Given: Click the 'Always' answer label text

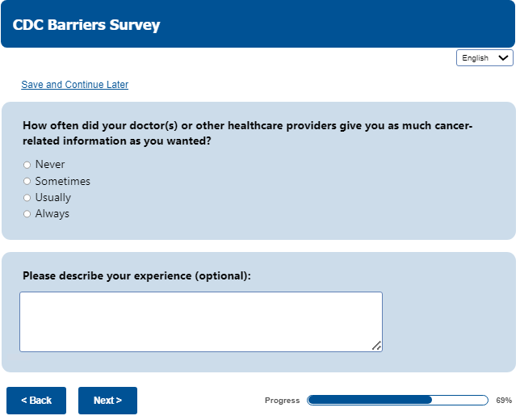Looking at the screenshot, I should pos(52,214).
